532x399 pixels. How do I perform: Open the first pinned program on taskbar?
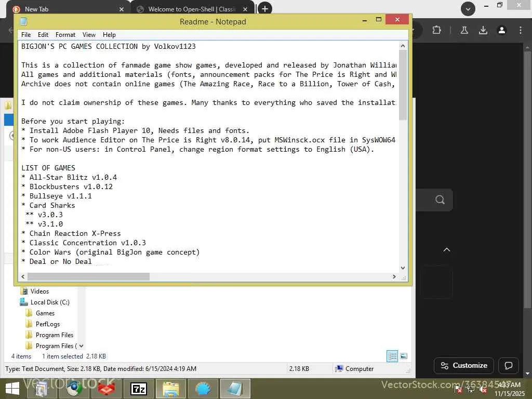pos(42,389)
